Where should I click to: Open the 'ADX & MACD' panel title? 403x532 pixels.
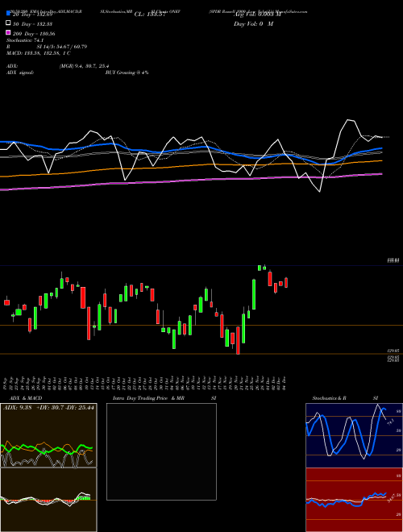pyautogui.click(x=26, y=398)
